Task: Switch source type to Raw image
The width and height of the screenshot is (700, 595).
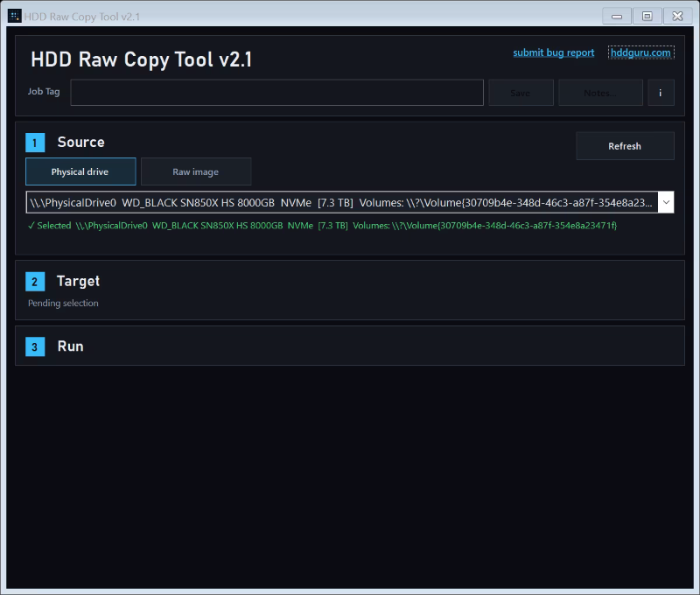Action: 196,171
